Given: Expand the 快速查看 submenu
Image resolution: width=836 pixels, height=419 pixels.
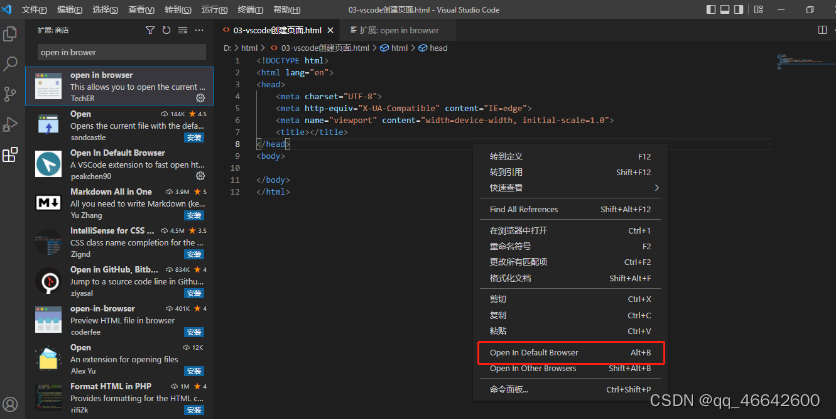Looking at the screenshot, I should pos(570,188).
